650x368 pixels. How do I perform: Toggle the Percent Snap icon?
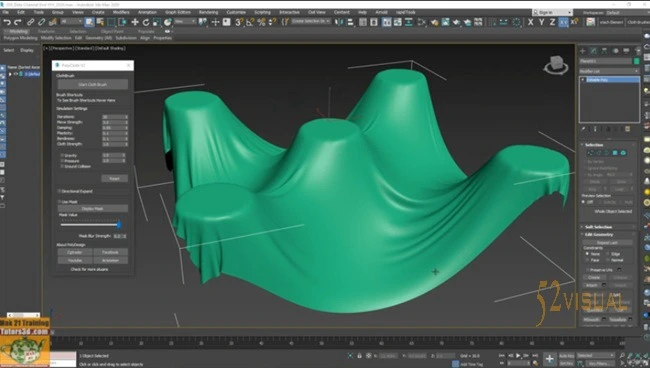pos(261,22)
